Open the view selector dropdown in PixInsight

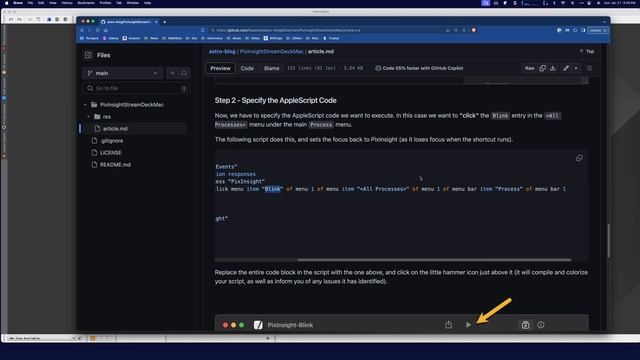coord(41,338)
